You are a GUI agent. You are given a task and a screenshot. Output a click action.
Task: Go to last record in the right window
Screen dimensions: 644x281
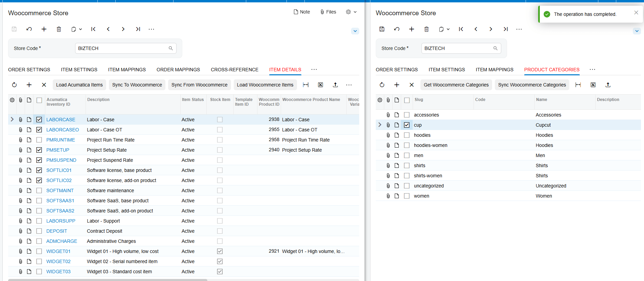(x=506, y=29)
